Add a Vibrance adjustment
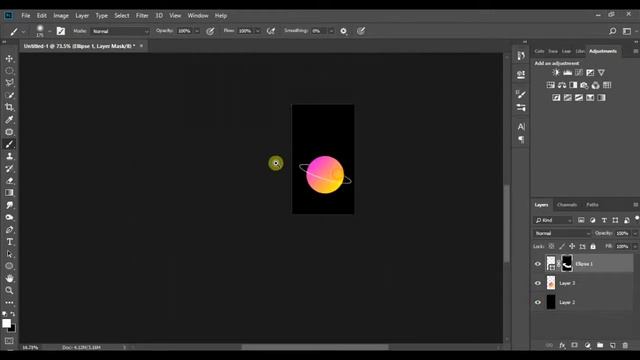Screen dimensions: 640x360 601,73
